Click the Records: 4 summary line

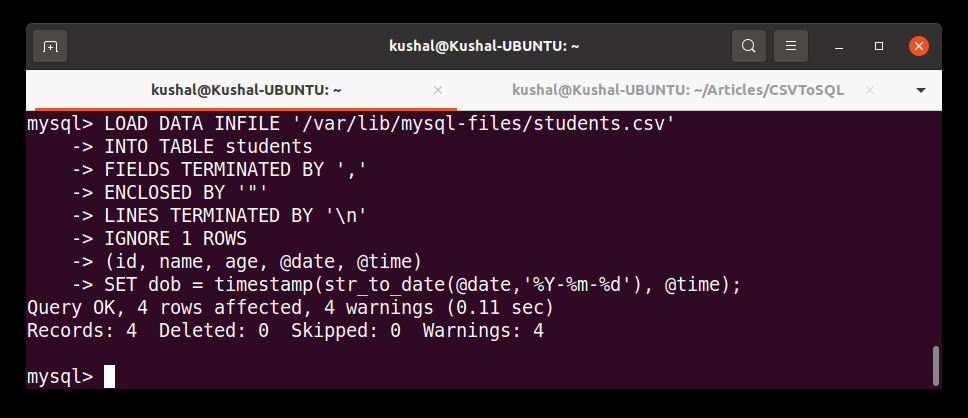click(285, 330)
